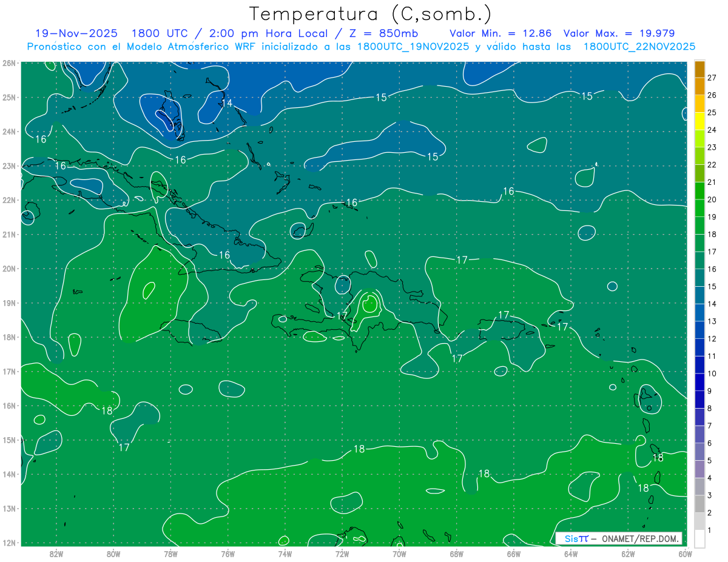Viewport: 728px width, 562px height.
Task: Click the "20N" latitude label
Action: 9,269
